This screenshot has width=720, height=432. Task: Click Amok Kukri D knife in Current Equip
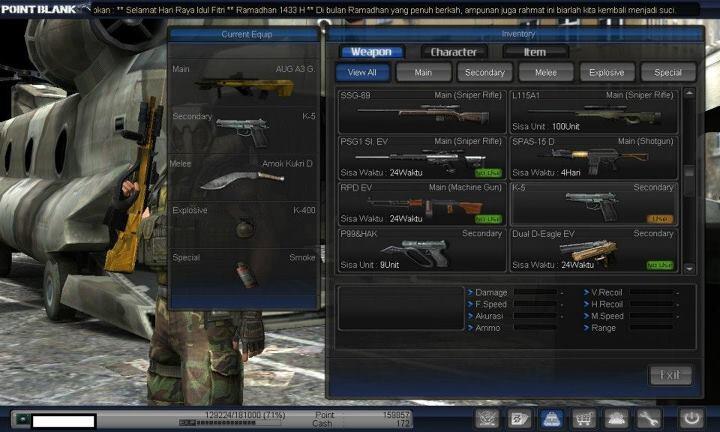[x=242, y=180]
